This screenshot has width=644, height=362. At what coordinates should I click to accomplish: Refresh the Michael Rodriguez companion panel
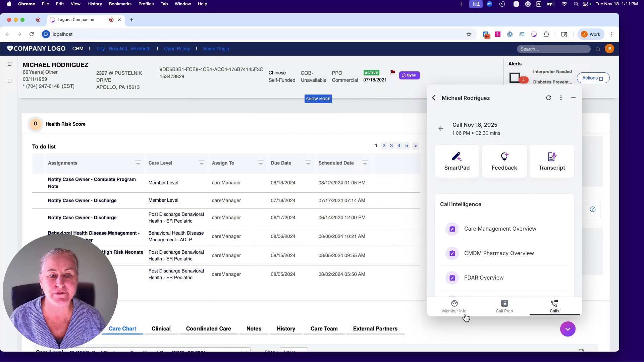click(549, 98)
